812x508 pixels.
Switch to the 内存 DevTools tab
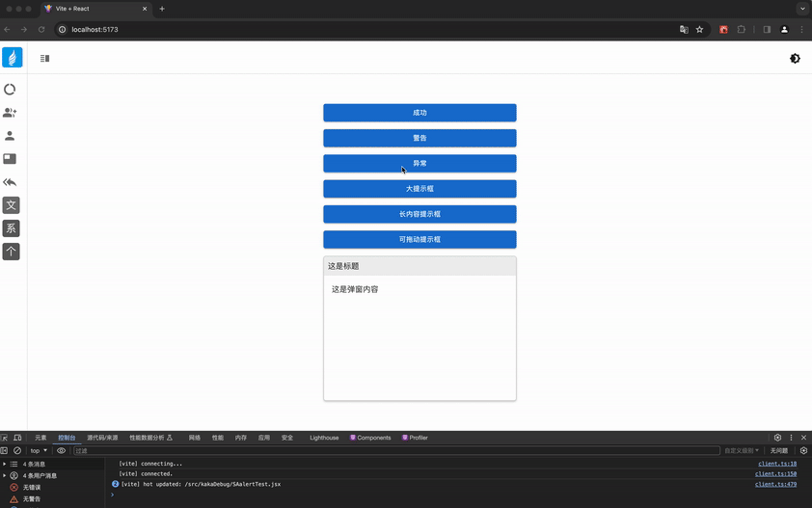pos(241,438)
